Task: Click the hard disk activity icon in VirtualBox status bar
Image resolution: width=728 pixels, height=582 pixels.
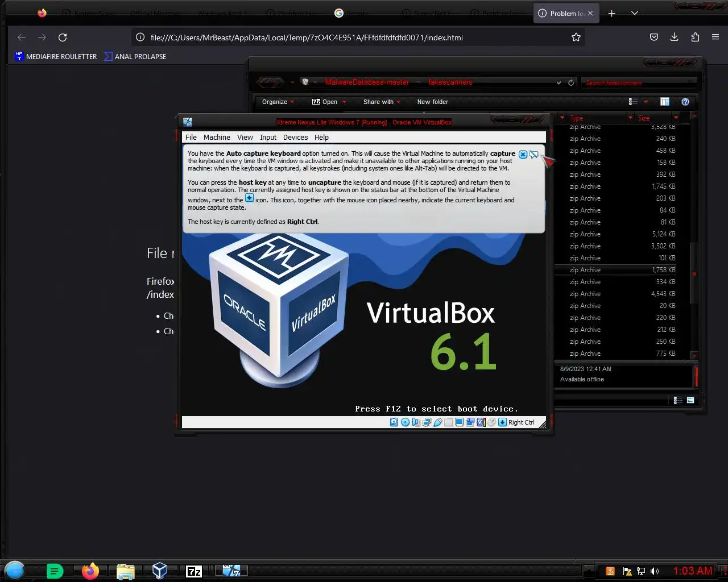Action: pyautogui.click(x=394, y=422)
